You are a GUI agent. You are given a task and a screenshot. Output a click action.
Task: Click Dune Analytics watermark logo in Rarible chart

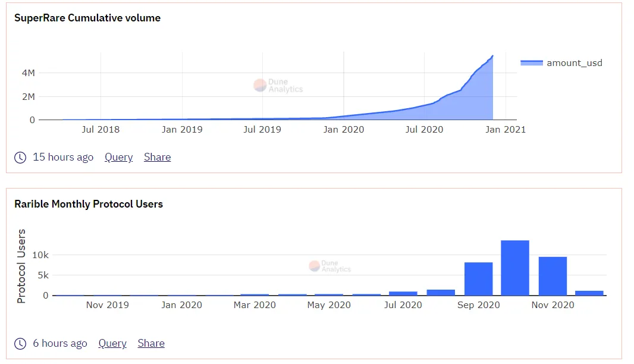pos(315,266)
